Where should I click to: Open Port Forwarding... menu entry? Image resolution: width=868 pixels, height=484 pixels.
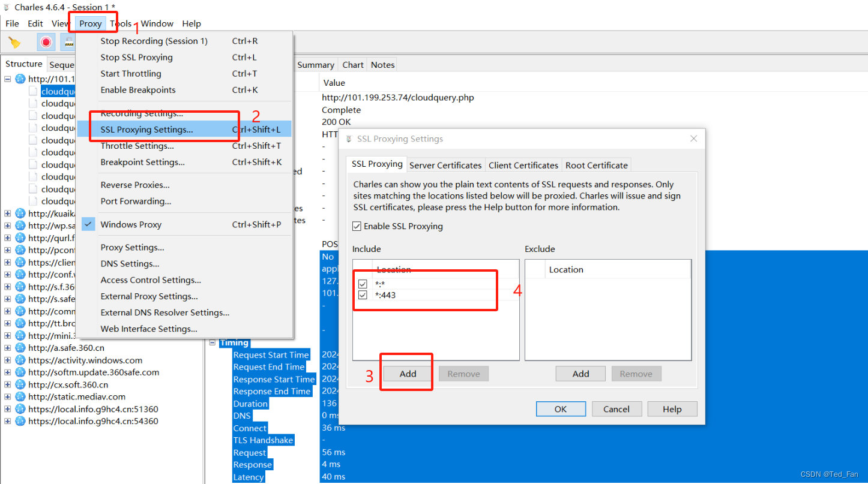point(185,201)
